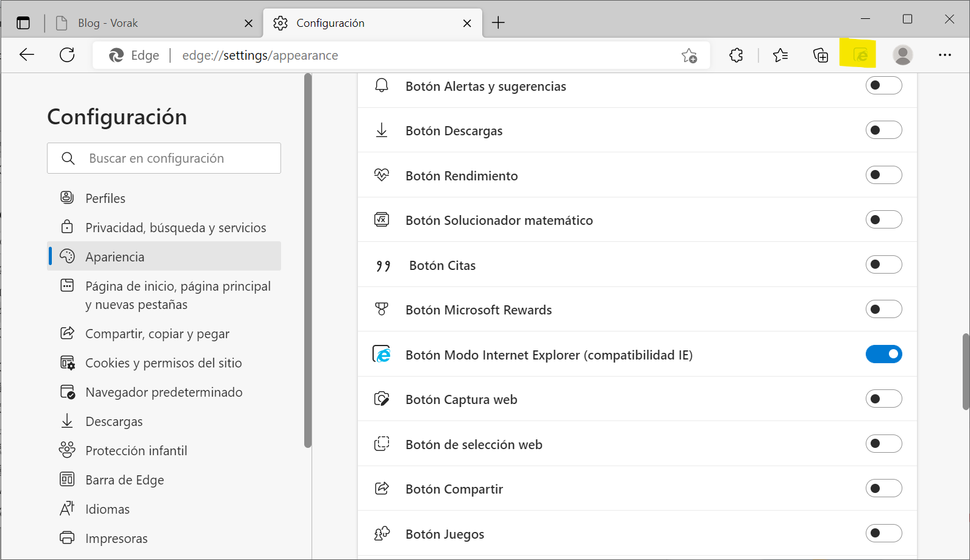
Task: Turn on the Botón Juegos toggle
Action: (883, 533)
